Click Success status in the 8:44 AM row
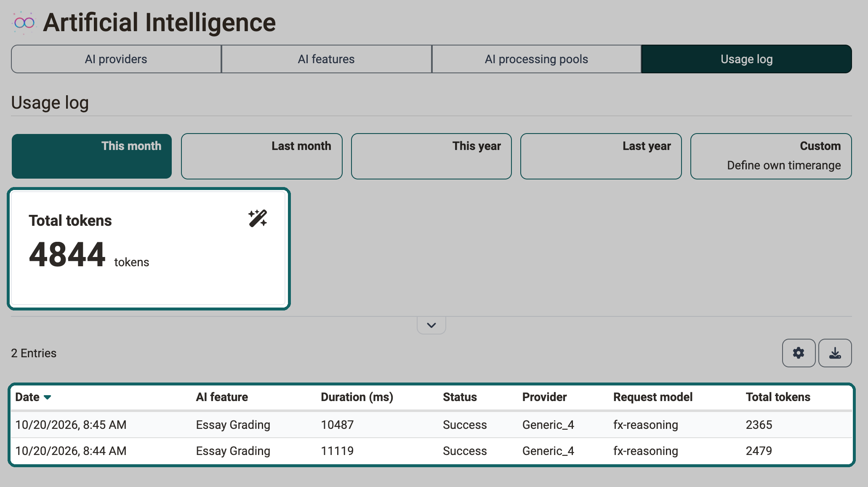 click(465, 451)
